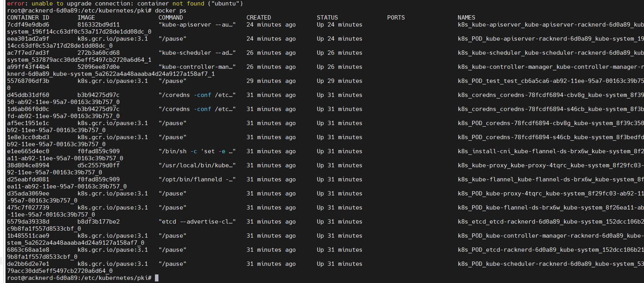This screenshot has height=283, width=644.
Task: Click image hash 816332bd9d11
Action: tap(99, 25)
